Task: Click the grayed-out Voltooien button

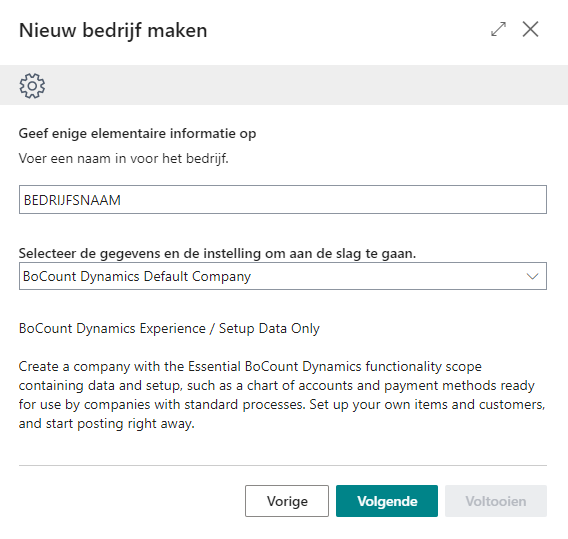Action: tap(496, 501)
